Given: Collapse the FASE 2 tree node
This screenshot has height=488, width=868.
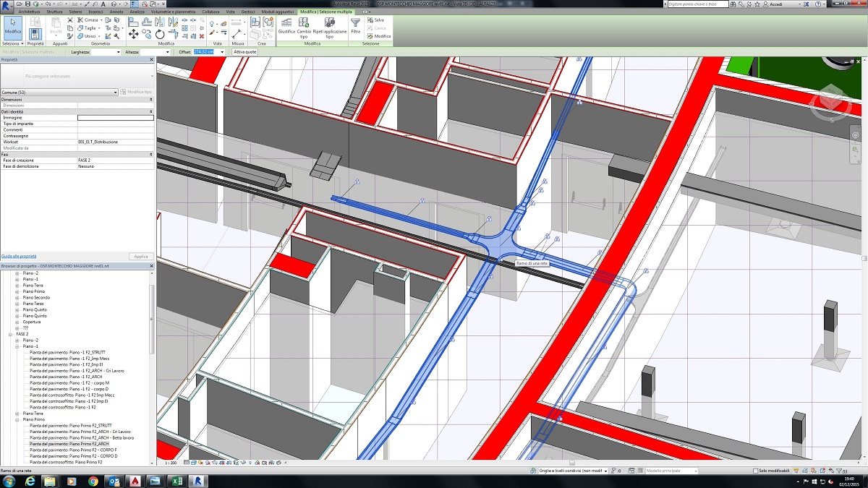Looking at the screenshot, I should (x=10, y=334).
